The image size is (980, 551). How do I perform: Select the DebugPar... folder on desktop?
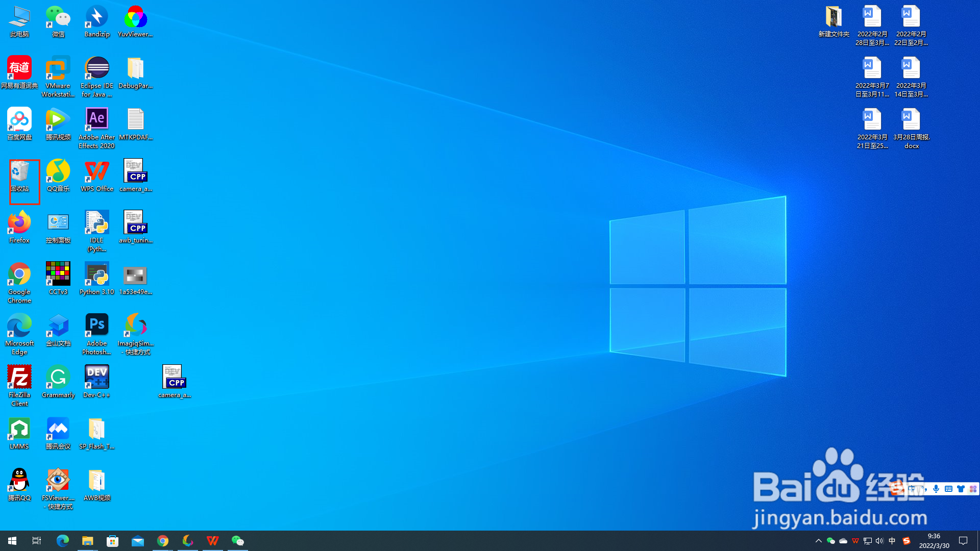(x=136, y=73)
